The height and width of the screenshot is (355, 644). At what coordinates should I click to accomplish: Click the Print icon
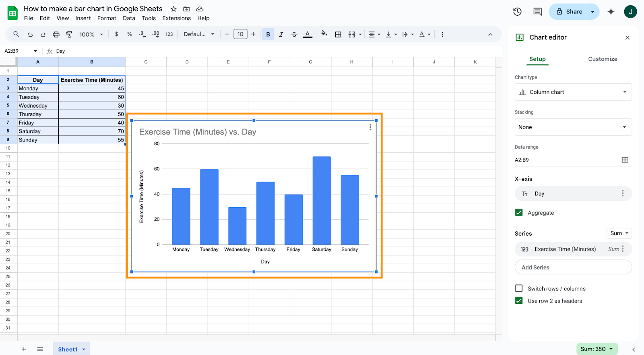[56, 35]
